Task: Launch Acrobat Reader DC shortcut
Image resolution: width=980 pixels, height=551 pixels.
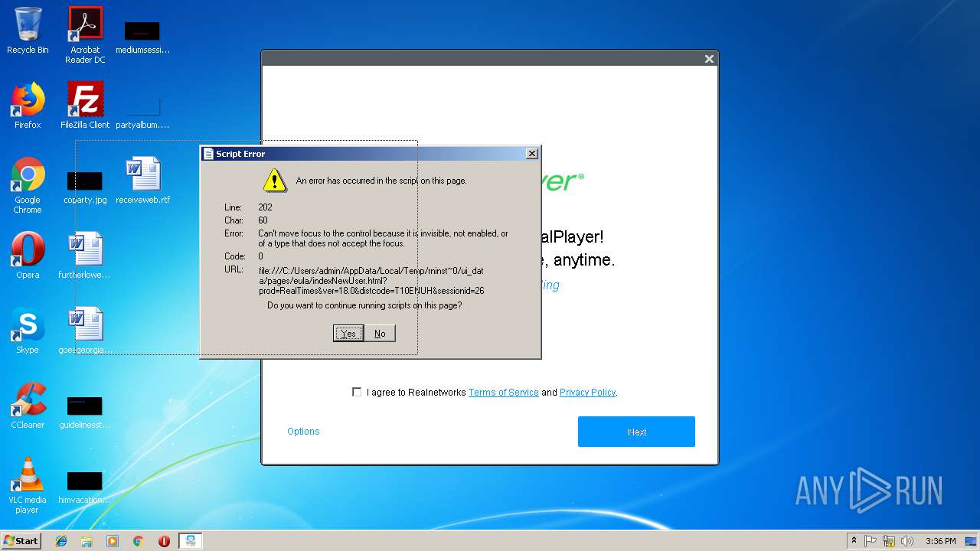Action: (85, 35)
